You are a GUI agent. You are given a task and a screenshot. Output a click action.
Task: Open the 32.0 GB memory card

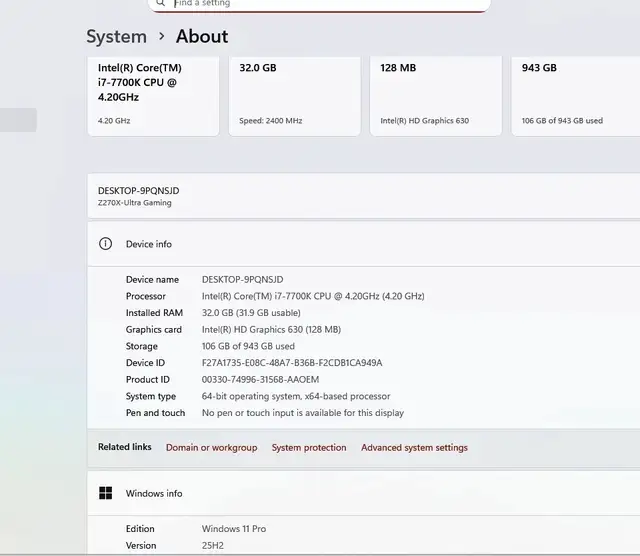(294, 96)
